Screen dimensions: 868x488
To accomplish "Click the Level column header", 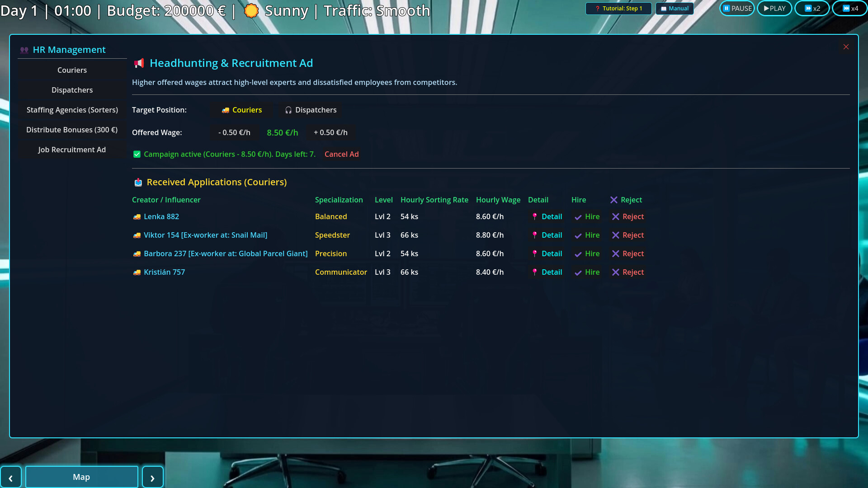I will (384, 200).
